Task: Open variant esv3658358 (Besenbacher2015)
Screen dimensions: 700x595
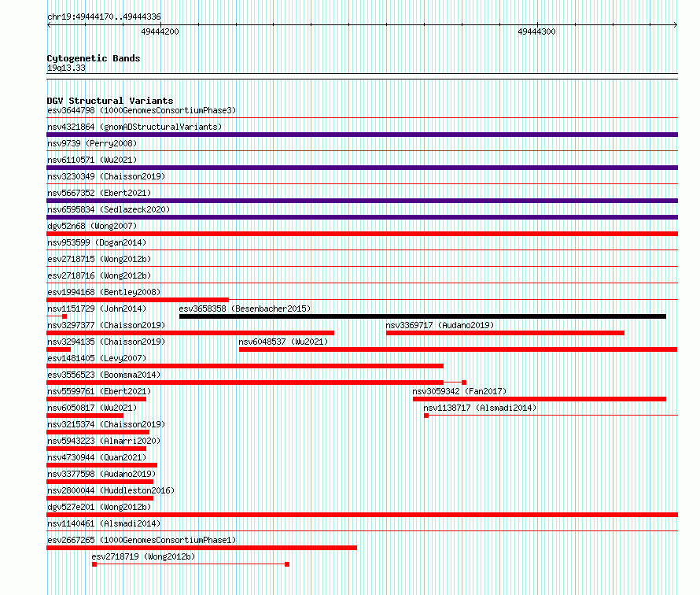Action: [245, 309]
